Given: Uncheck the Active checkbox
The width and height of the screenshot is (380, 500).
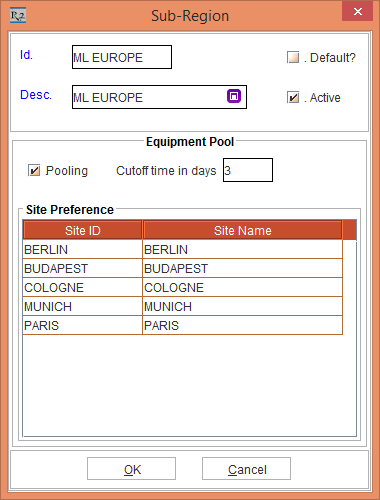Looking at the screenshot, I should pos(293,97).
